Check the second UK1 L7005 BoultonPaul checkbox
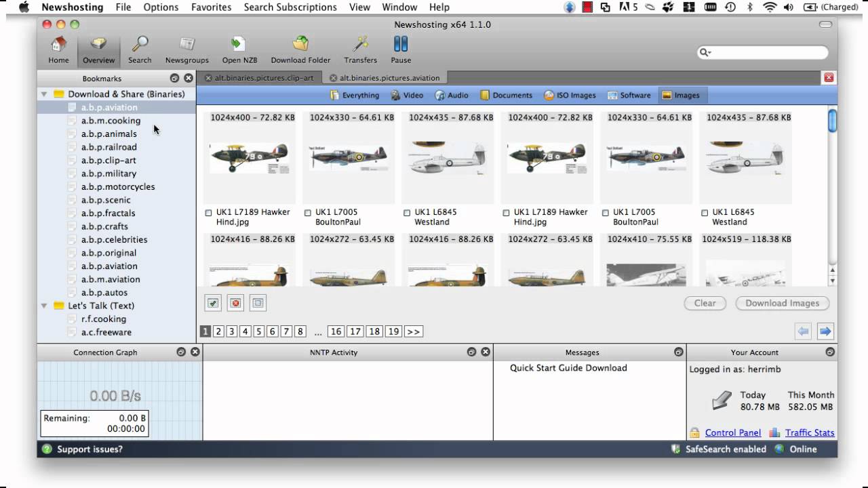 click(606, 213)
